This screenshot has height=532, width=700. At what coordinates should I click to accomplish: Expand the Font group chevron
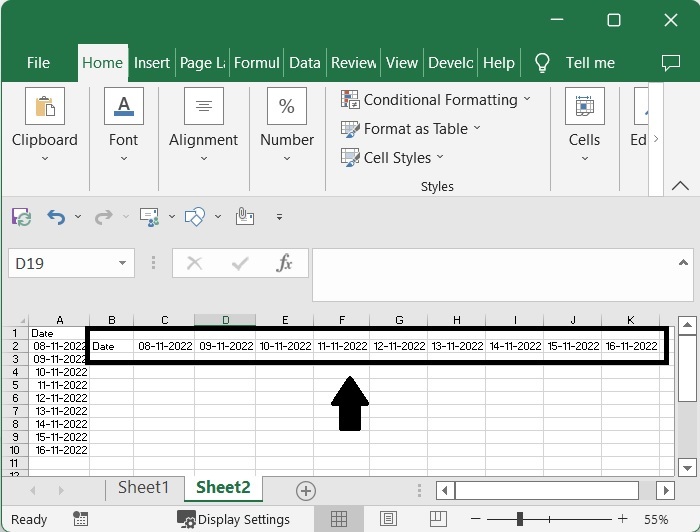point(124,158)
